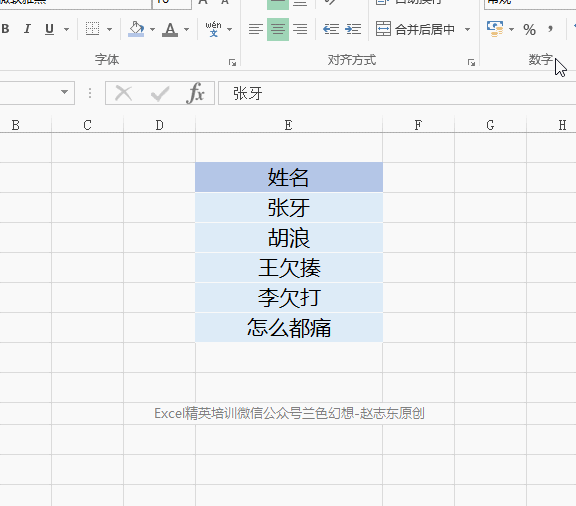Increase indent icon
The image size is (576, 506).
click(x=353, y=29)
